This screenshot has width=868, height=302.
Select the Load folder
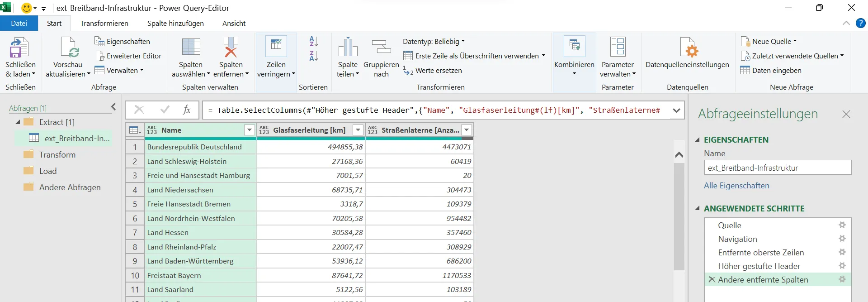click(47, 171)
